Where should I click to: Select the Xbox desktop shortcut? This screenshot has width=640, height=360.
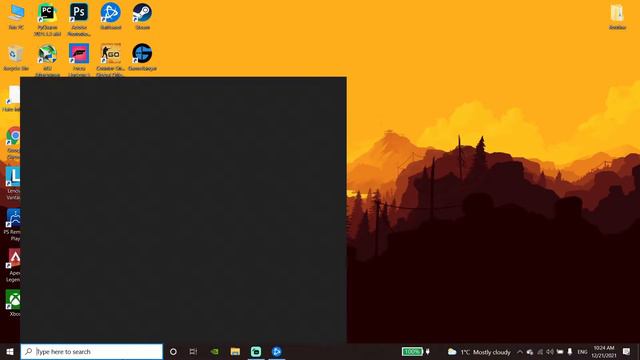tap(14, 303)
